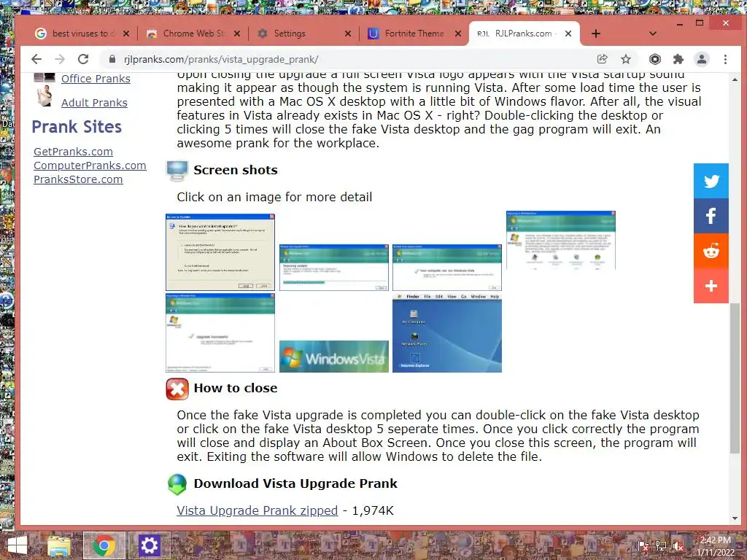Open the Office Pranks link
This screenshot has height=560, width=747.
coord(96,79)
